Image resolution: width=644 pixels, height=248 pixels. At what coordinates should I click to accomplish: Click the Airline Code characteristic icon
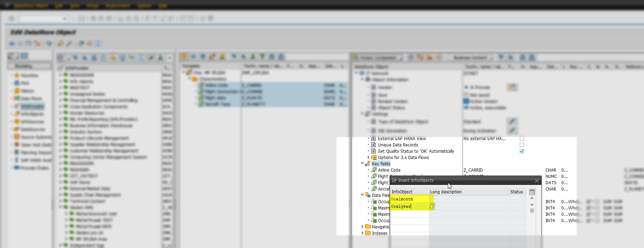click(x=374, y=170)
